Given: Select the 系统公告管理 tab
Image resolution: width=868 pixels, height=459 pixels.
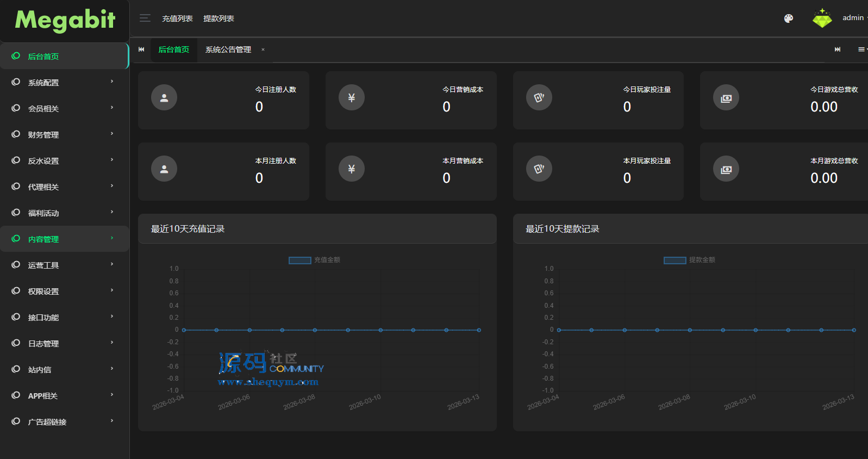Looking at the screenshot, I should [228, 49].
